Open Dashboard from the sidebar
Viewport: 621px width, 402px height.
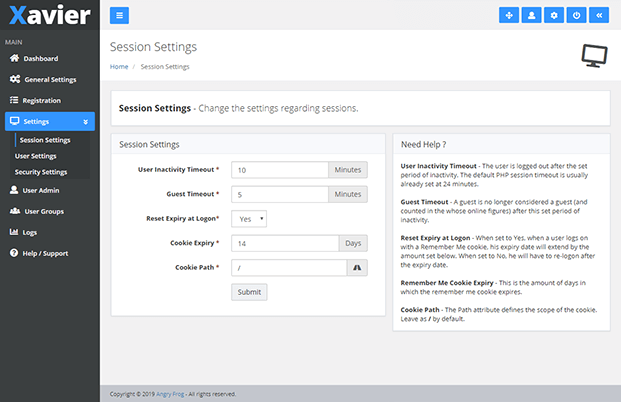(40, 59)
